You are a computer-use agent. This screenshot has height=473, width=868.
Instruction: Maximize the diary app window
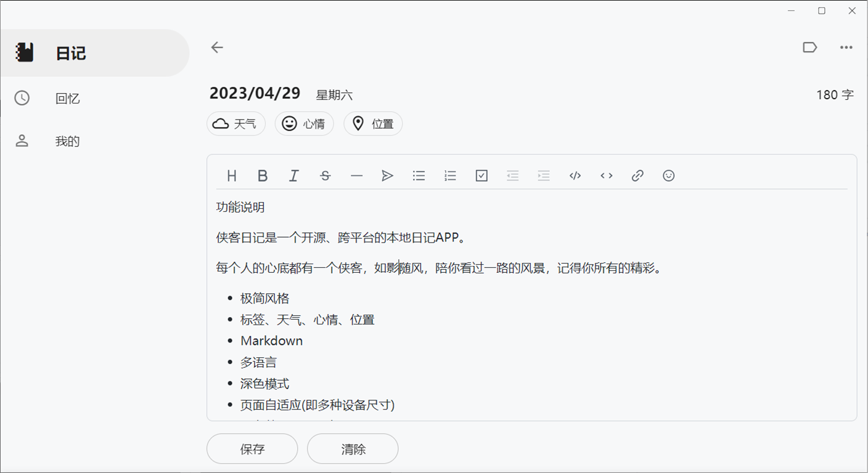pos(822,10)
